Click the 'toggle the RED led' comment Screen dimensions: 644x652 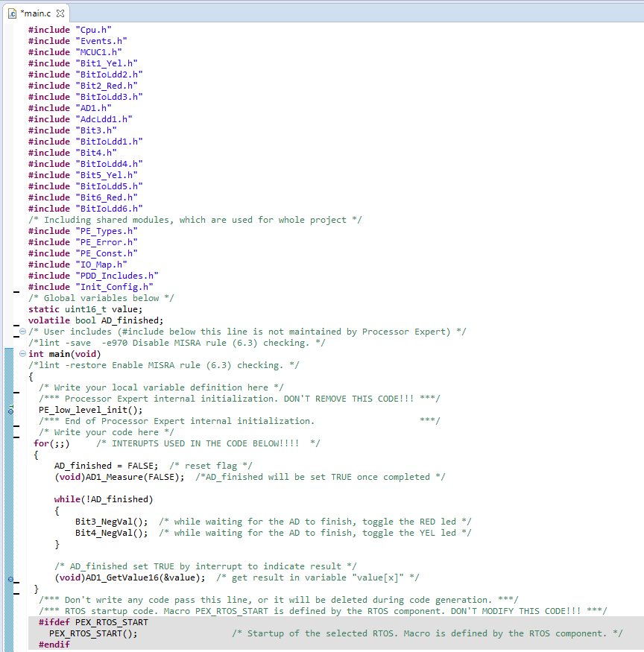(315, 522)
